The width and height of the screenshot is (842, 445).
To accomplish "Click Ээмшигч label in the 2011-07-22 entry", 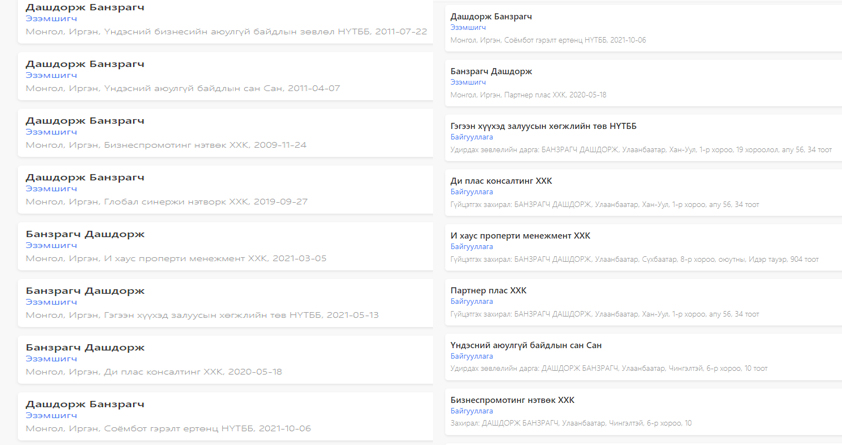I will click(51, 19).
